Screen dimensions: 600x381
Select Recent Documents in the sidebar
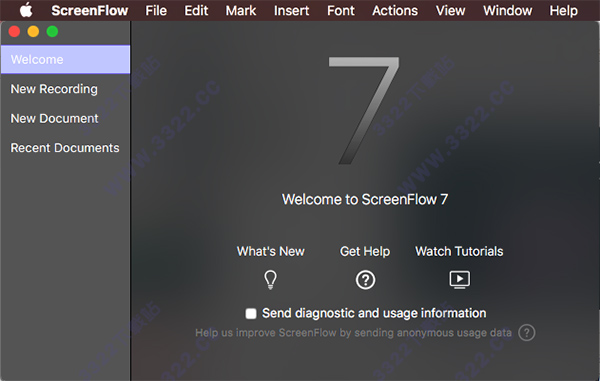65,148
